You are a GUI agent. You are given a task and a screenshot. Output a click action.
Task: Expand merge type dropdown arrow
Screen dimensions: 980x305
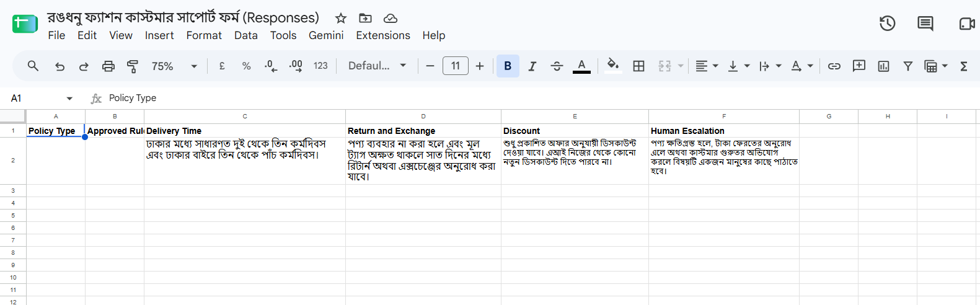681,66
